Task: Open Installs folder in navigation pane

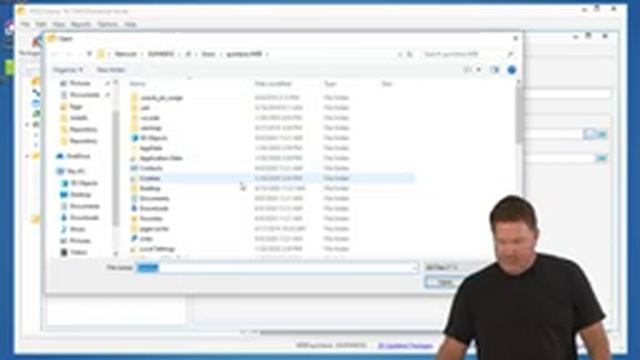Action: tap(79, 118)
